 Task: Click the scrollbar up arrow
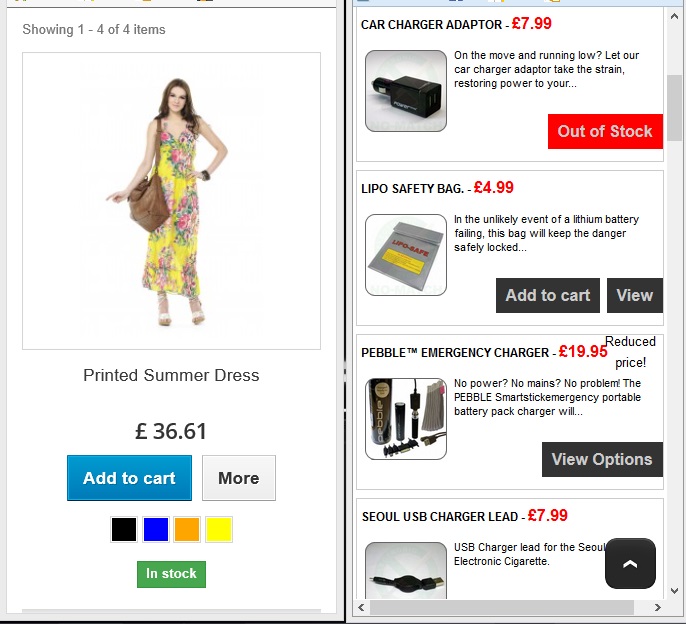(x=674, y=17)
